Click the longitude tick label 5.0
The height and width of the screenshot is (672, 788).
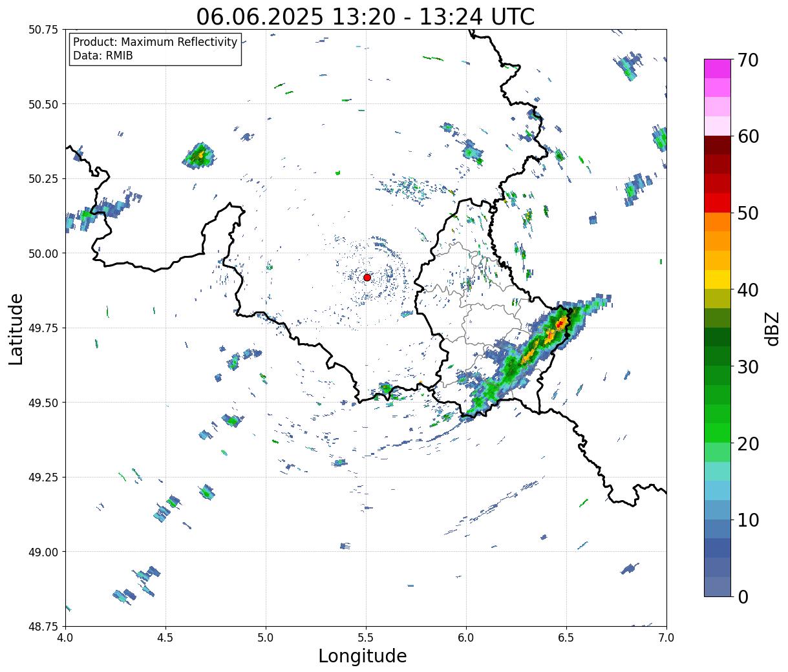point(266,637)
